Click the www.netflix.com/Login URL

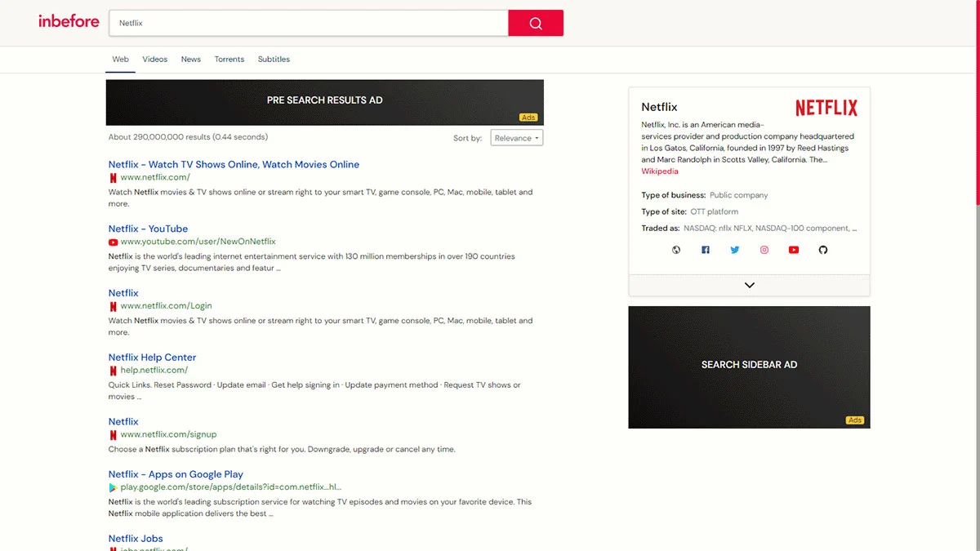pyautogui.click(x=167, y=306)
